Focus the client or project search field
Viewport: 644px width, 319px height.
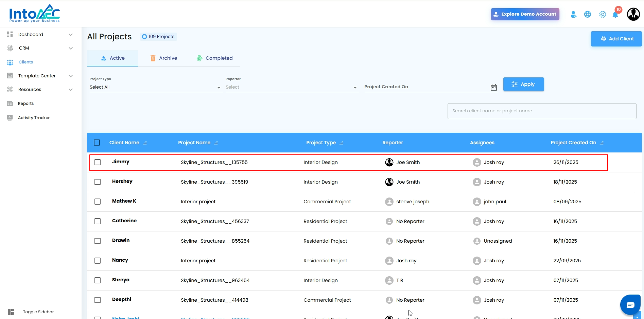tap(542, 111)
